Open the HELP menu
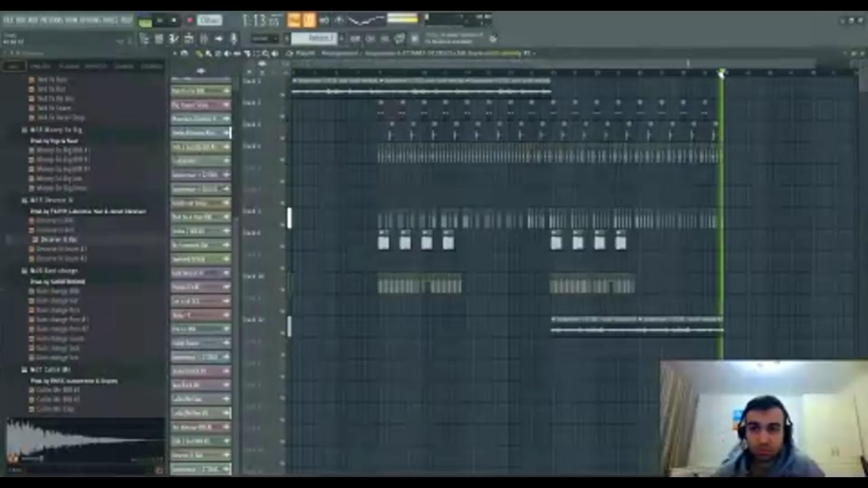The height and width of the screenshot is (488, 868). 126,20
